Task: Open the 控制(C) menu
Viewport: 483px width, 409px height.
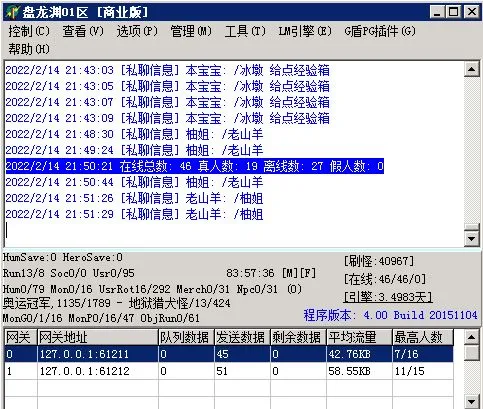Action: pyautogui.click(x=29, y=31)
